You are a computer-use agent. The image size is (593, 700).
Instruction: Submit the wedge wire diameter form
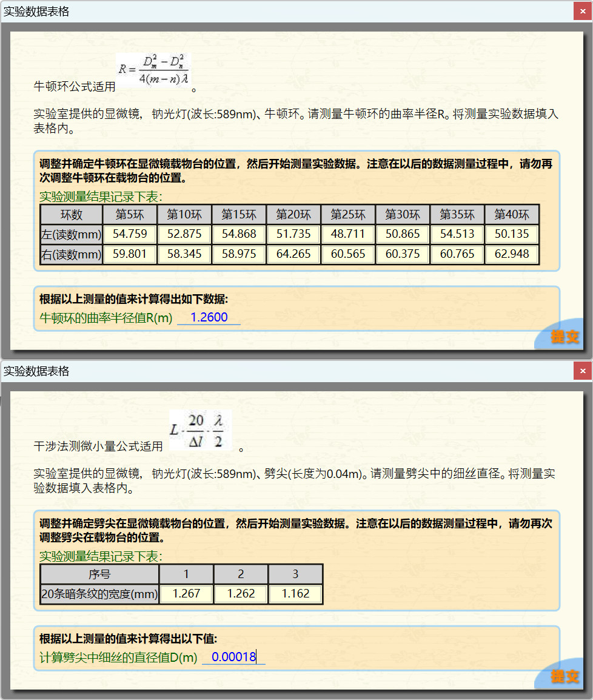565,676
